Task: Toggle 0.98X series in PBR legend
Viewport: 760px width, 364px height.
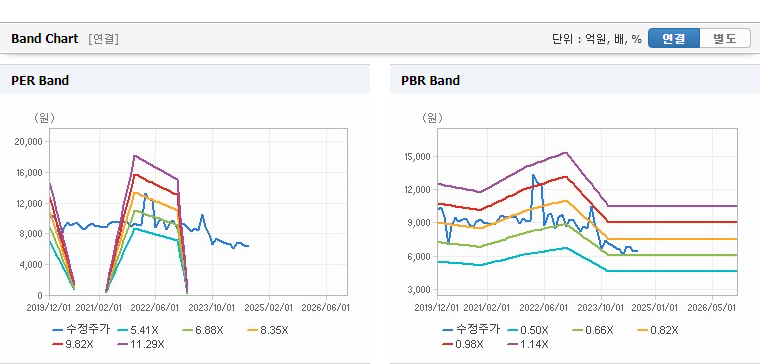Action: click(463, 345)
